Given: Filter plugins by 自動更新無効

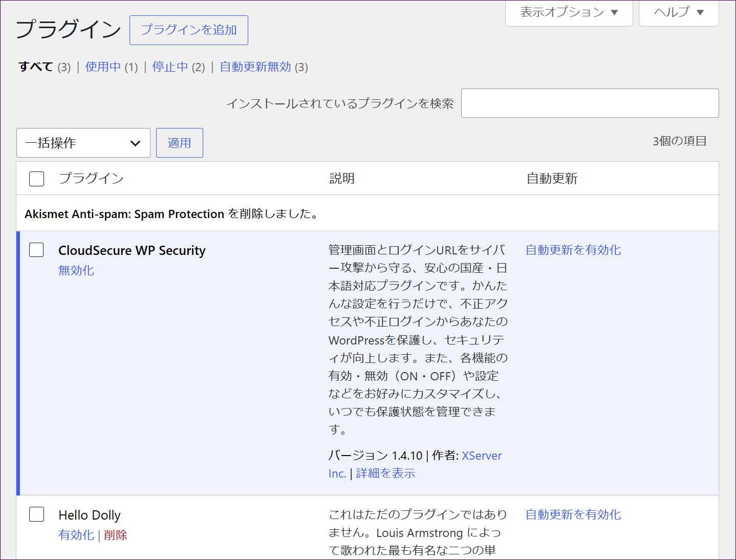Looking at the screenshot, I should 255,67.
